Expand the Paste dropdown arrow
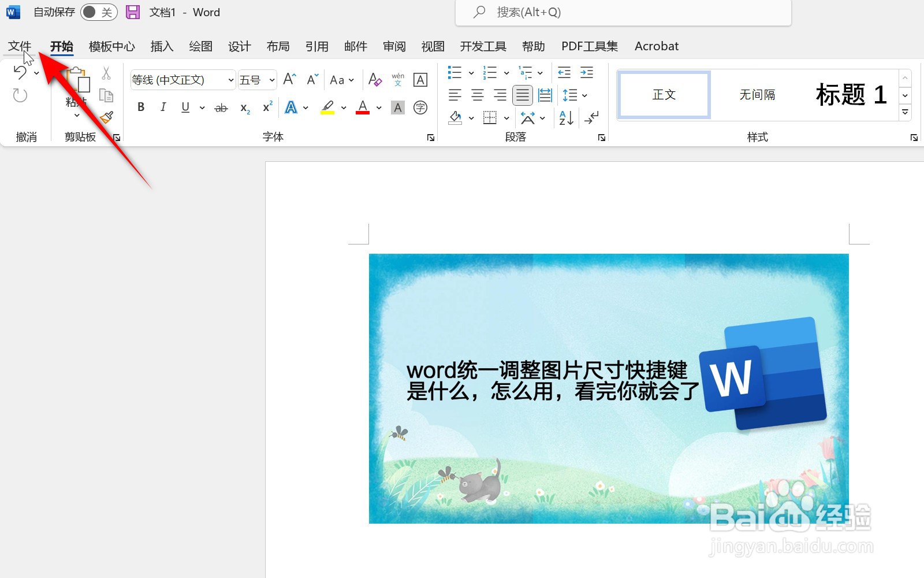The height and width of the screenshot is (578, 924). [77, 115]
